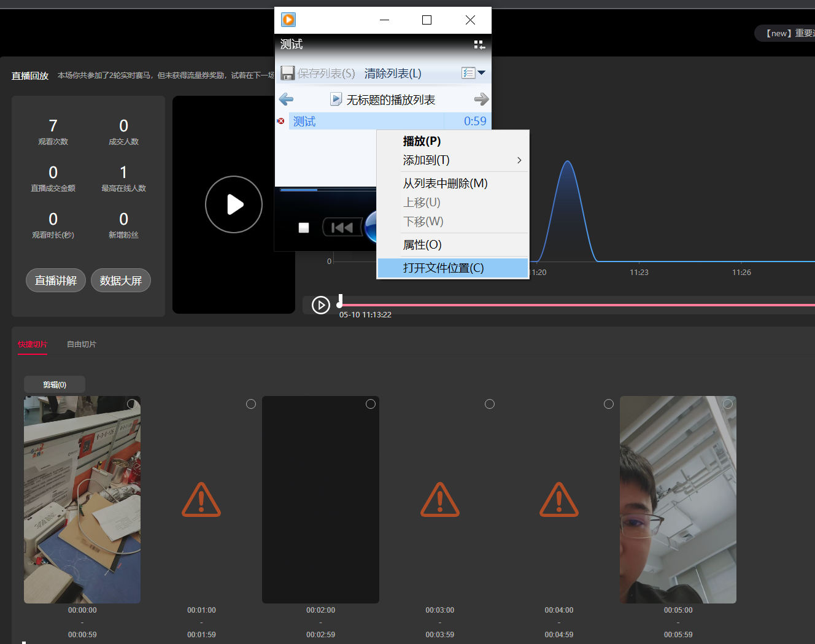Switch to 自由切片 tab
Image resolution: width=815 pixels, height=644 pixels.
coord(82,344)
